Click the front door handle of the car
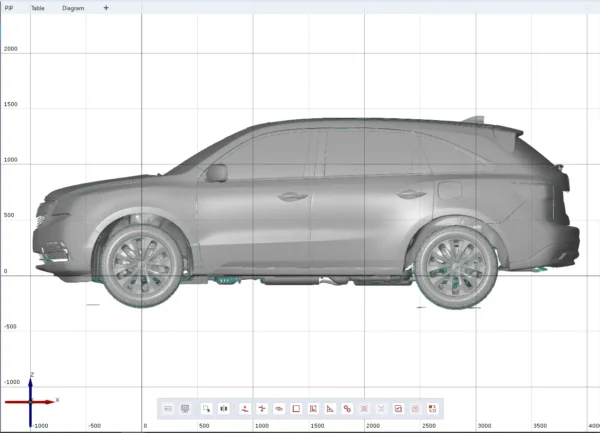The image size is (600, 433). tap(293, 197)
